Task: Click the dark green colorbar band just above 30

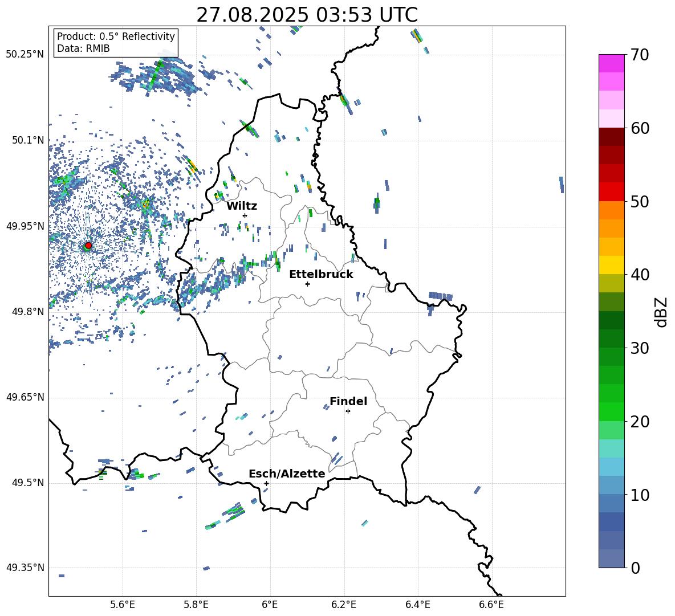Action: tap(611, 338)
